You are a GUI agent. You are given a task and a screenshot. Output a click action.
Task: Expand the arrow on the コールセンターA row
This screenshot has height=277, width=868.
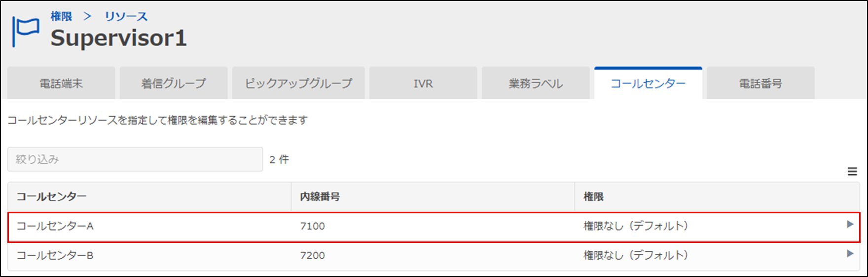[x=850, y=224]
